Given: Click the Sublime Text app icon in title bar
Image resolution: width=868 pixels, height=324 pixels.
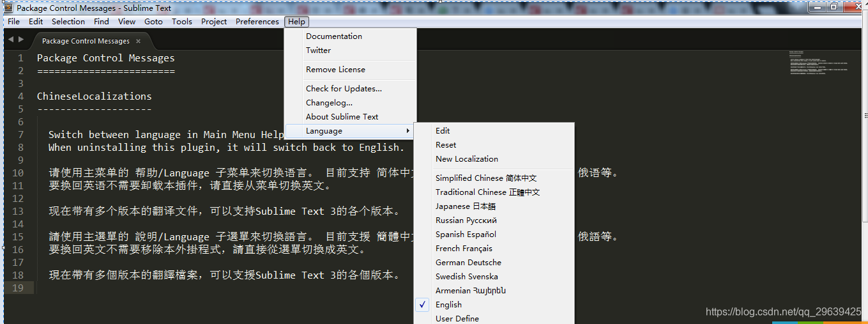Looking at the screenshot, I should [x=9, y=8].
